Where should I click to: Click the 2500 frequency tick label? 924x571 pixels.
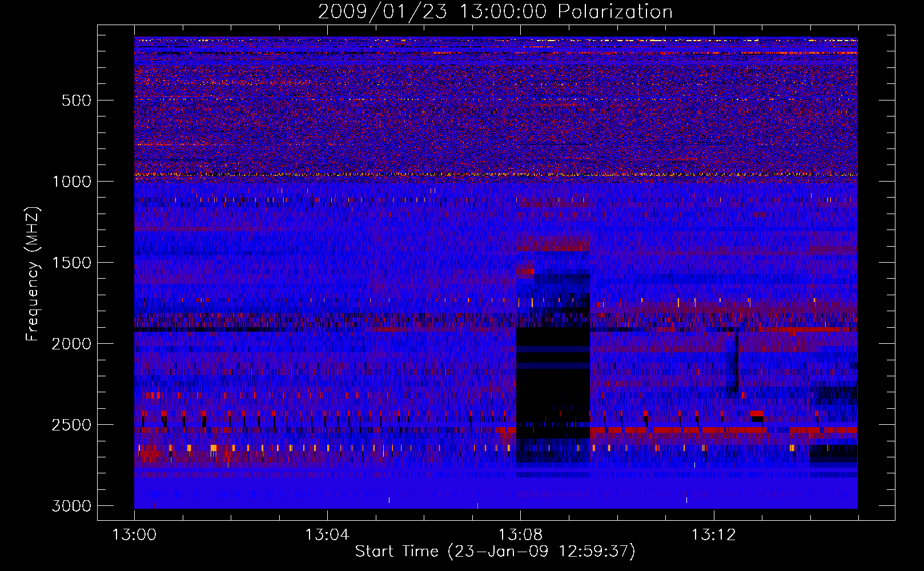click(71, 425)
